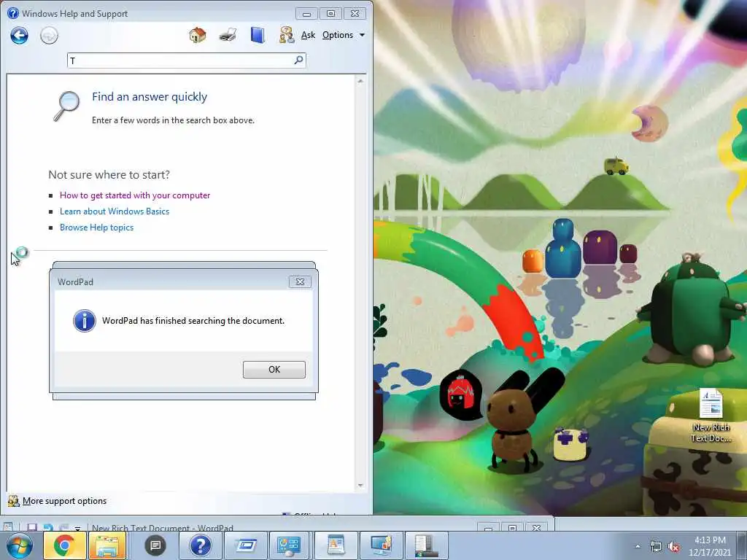This screenshot has height=560, width=747.
Task: Open More support options link
Action: point(64,501)
